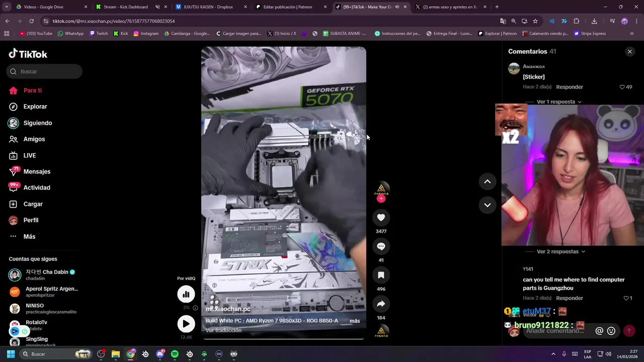Open Mensajes inbox

click(x=37, y=171)
